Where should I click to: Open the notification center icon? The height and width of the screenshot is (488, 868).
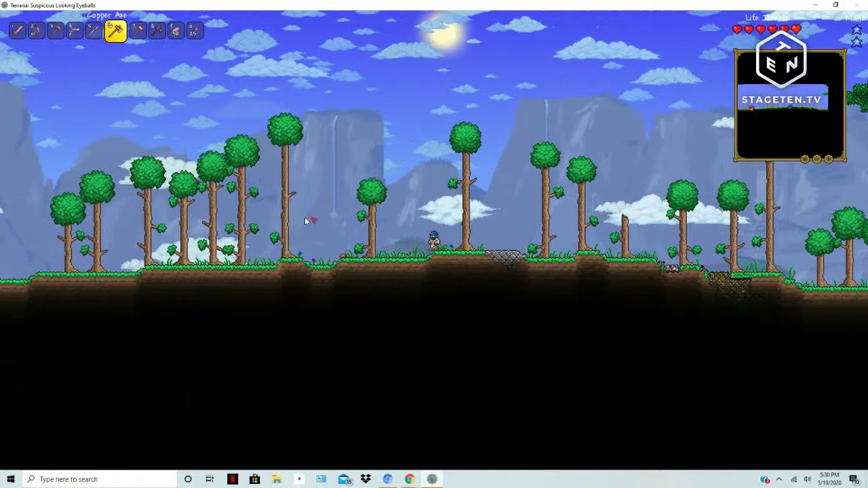click(x=854, y=479)
